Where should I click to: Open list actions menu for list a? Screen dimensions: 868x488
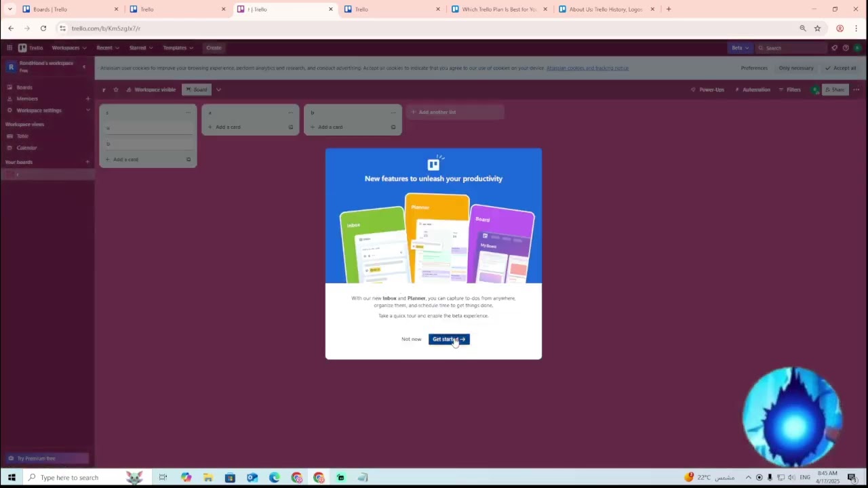pos(291,113)
